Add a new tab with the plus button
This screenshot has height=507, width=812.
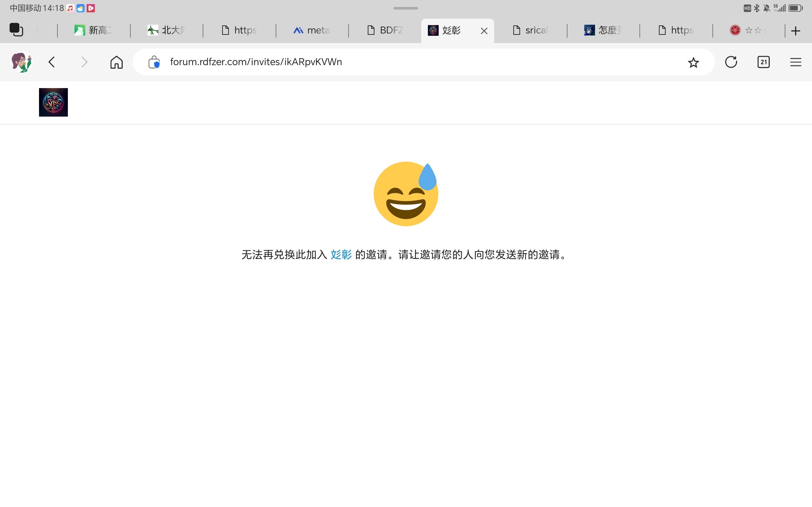tap(796, 31)
